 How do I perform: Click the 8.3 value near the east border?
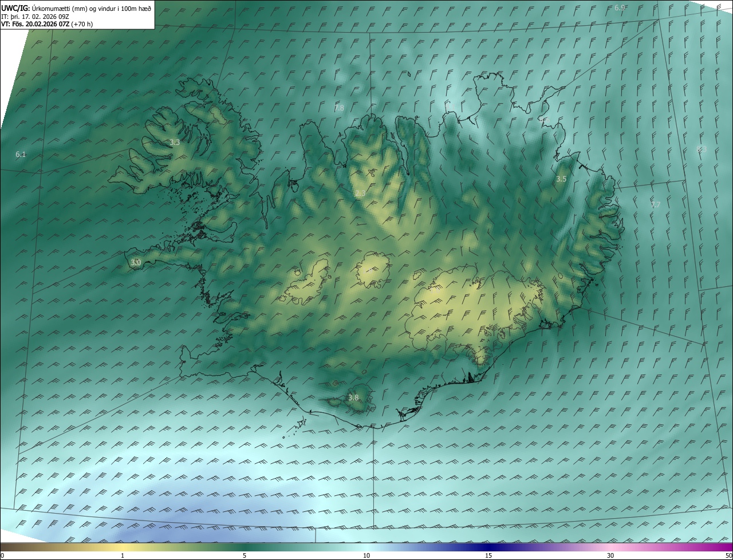702,149
